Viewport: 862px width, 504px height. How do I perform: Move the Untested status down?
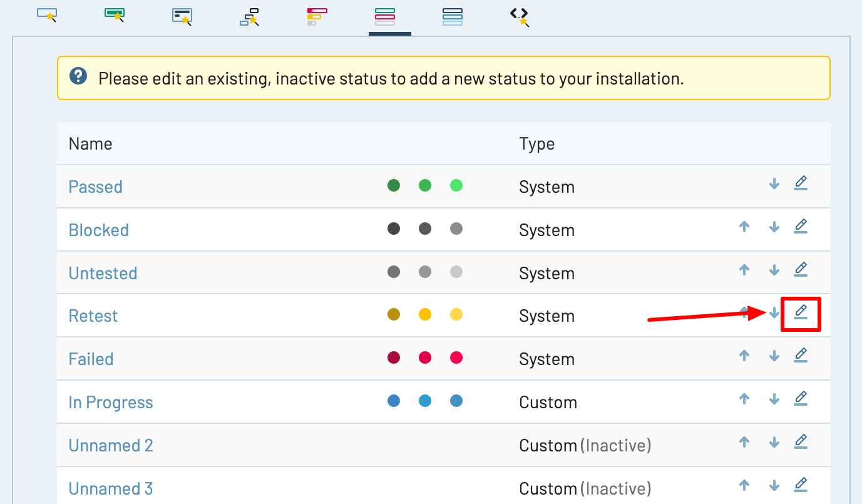point(774,270)
